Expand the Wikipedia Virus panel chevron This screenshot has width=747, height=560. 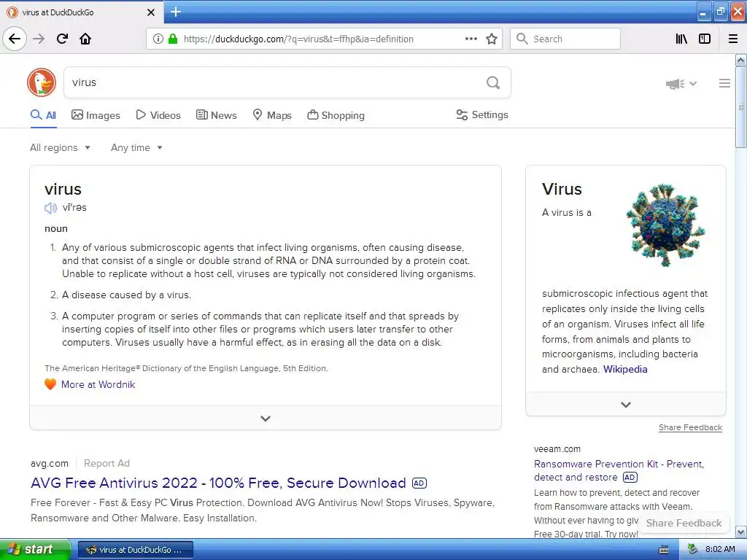(625, 404)
